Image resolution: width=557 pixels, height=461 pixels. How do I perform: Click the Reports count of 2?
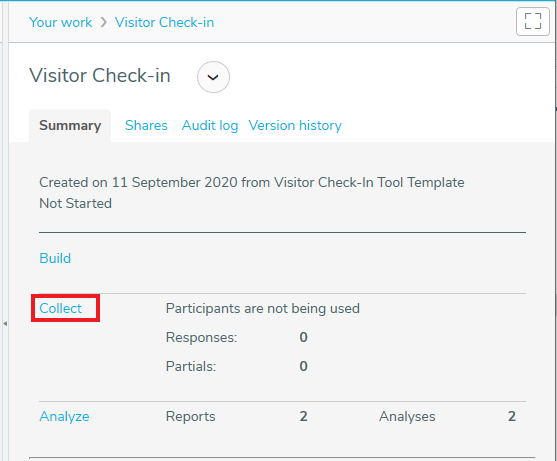coord(303,416)
